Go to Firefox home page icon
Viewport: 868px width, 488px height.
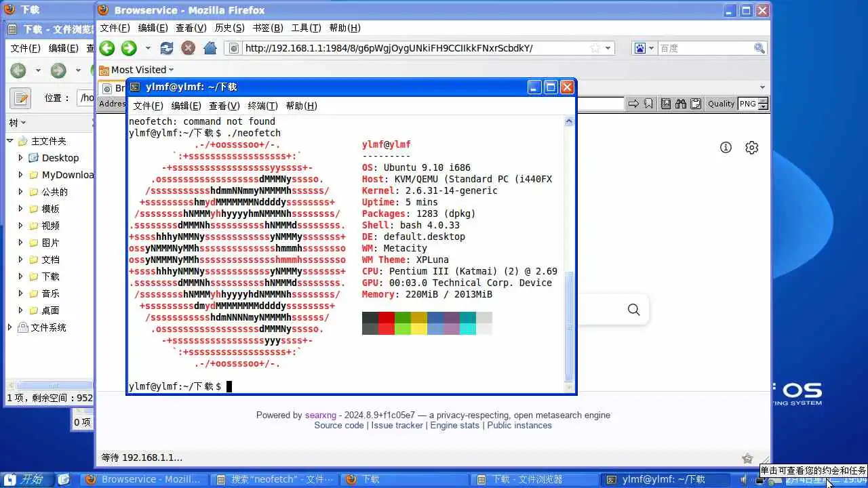[210, 48]
